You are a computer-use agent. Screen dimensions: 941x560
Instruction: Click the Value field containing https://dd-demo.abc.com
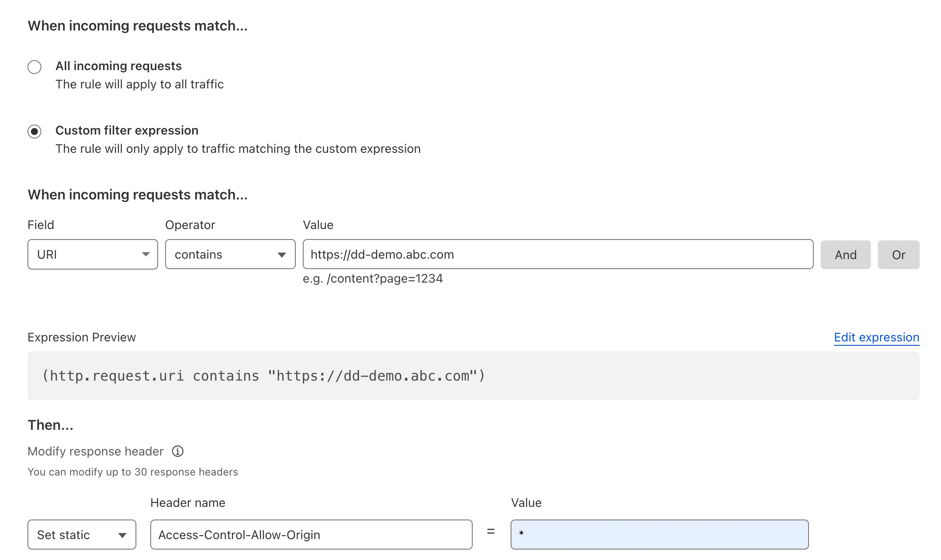(558, 254)
